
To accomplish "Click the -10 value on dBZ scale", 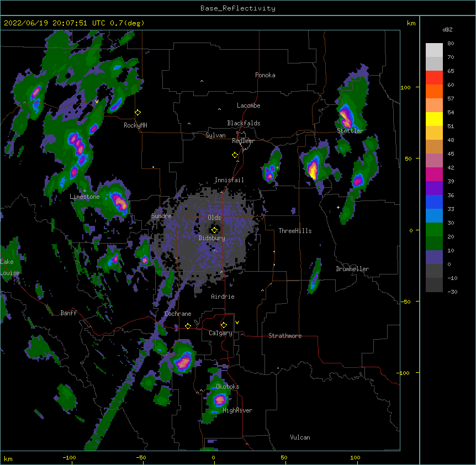I will (452, 278).
